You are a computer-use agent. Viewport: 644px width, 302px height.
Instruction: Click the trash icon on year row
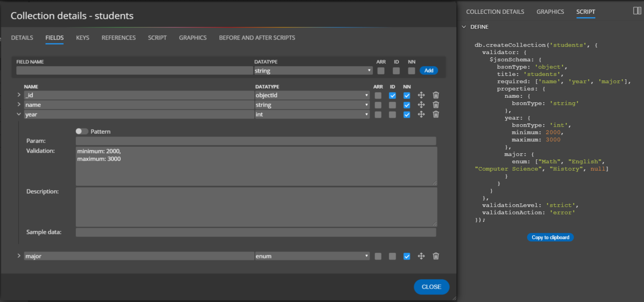pyautogui.click(x=436, y=114)
